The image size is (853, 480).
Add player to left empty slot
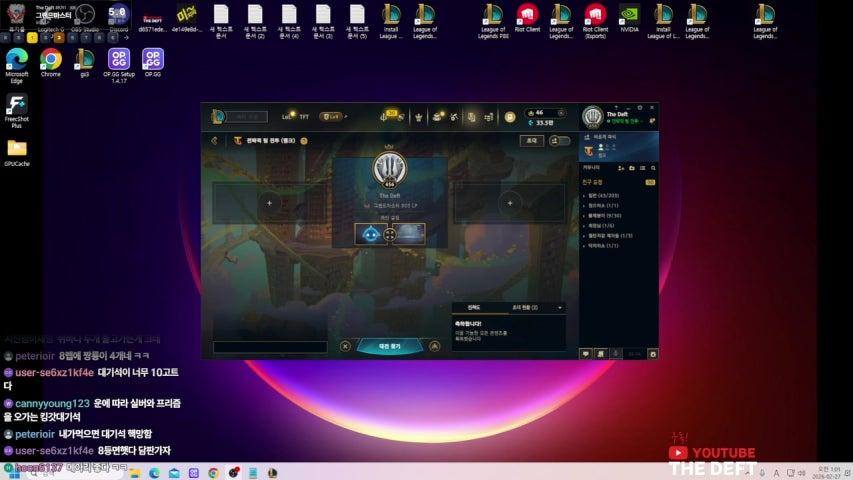click(269, 203)
